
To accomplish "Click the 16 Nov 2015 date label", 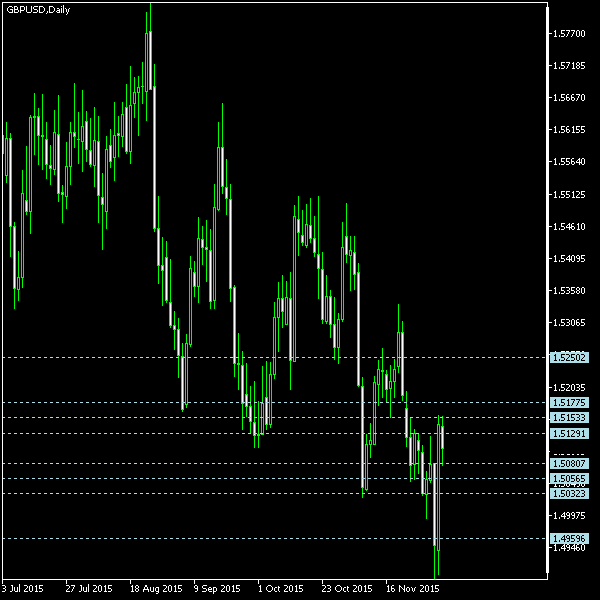I will click(412, 588).
